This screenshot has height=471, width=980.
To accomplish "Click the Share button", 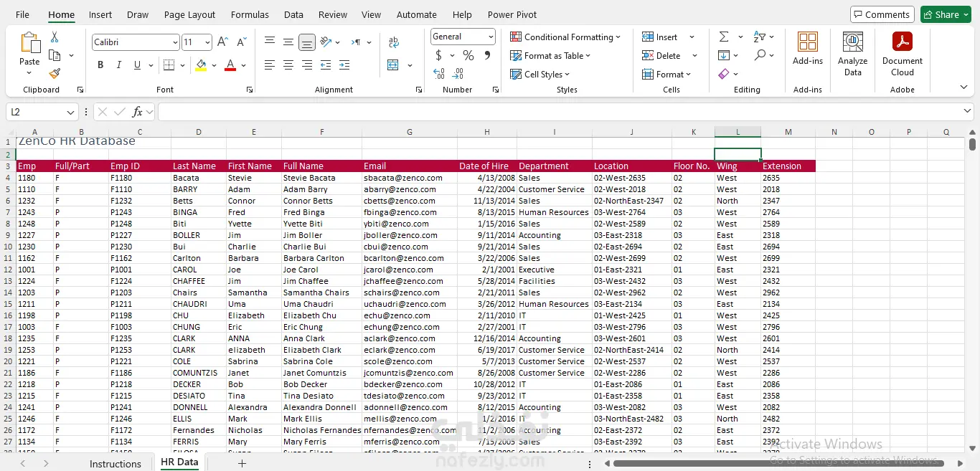I will pyautogui.click(x=946, y=14).
